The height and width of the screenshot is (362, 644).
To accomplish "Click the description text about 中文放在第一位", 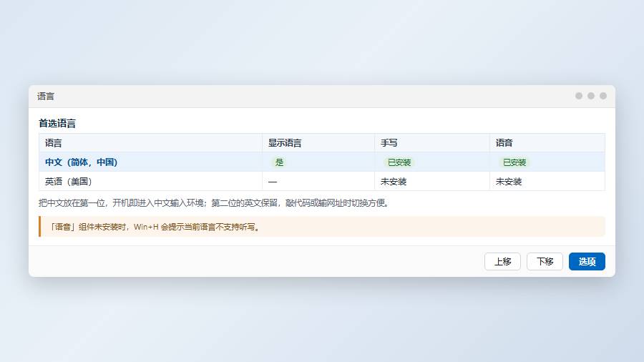I will click(x=215, y=203).
